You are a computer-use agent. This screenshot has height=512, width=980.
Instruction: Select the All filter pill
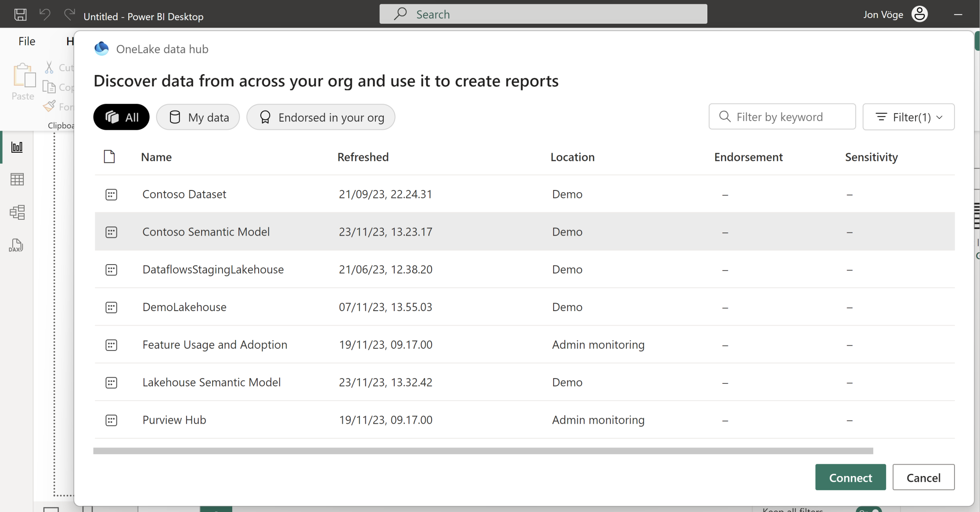coord(121,117)
